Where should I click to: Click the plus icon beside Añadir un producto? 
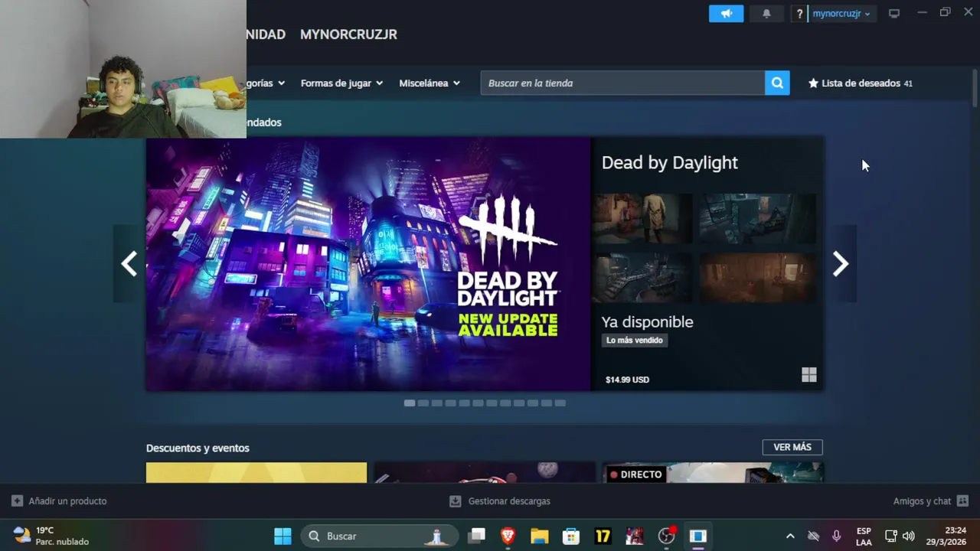pos(17,501)
